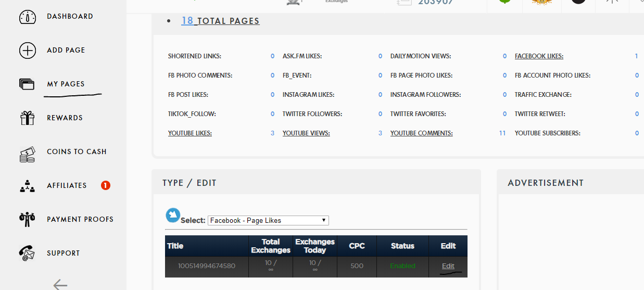Open the Support menu item

tap(64, 254)
